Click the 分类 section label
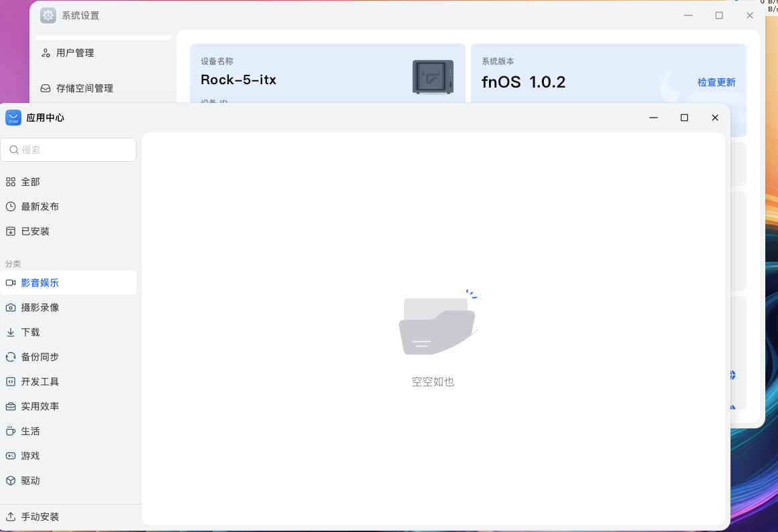 tap(13, 264)
